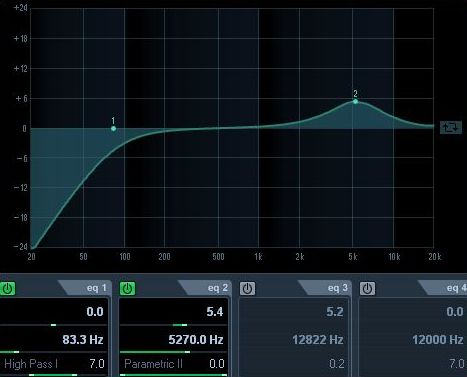The width and height of the screenshot is (467, 377).
Task: Select EQ node 1 on the curve
Action: click(113, 129)
